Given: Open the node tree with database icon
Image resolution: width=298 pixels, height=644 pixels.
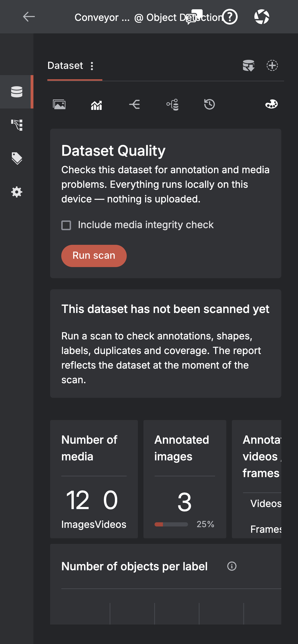Looking at the screenshot, I should pos(172,105).
